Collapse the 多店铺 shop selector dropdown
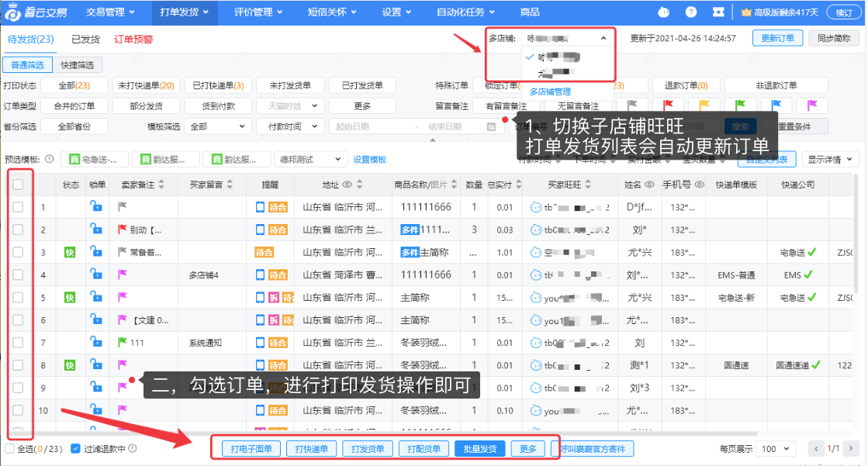The height and width of the screenshot is (466, 868). coord(603,38)
